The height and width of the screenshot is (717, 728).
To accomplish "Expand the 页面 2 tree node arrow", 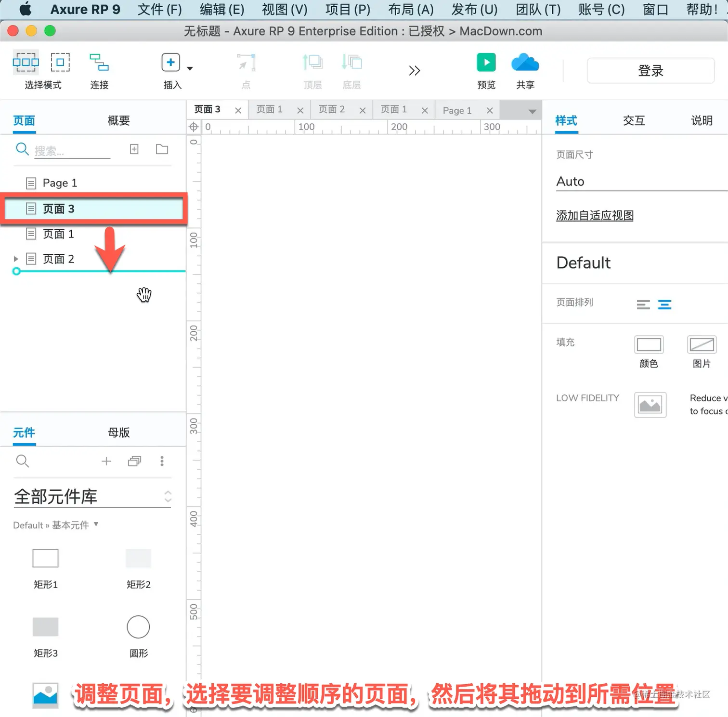I will 16,259.
